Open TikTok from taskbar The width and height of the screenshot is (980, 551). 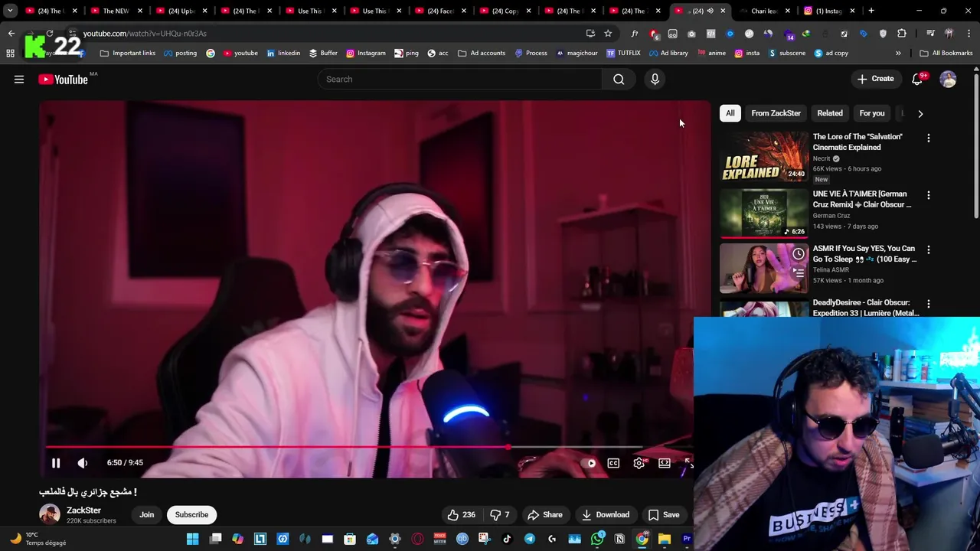click(507, 539)
